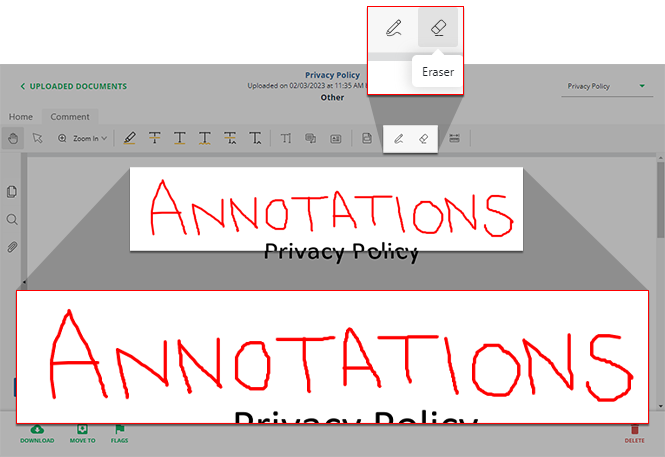Select the Strikeout text tool
This screenshot has width=665, height=457.
155,138
